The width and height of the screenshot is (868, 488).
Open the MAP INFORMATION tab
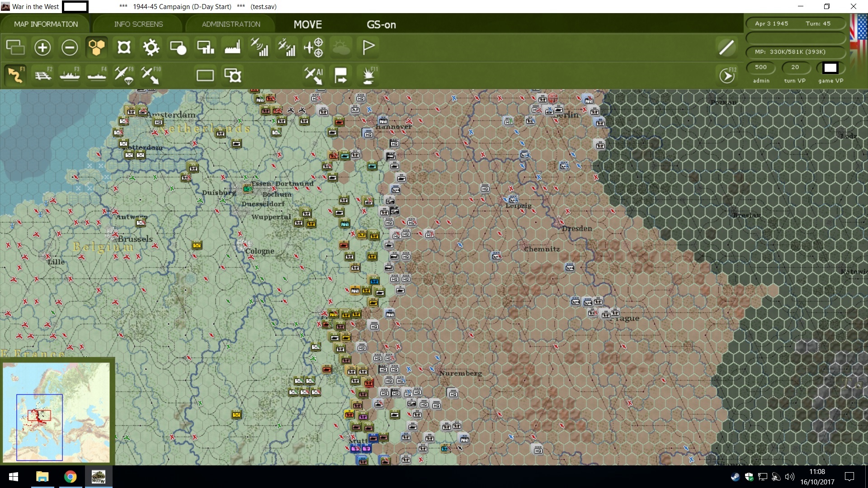46,24
